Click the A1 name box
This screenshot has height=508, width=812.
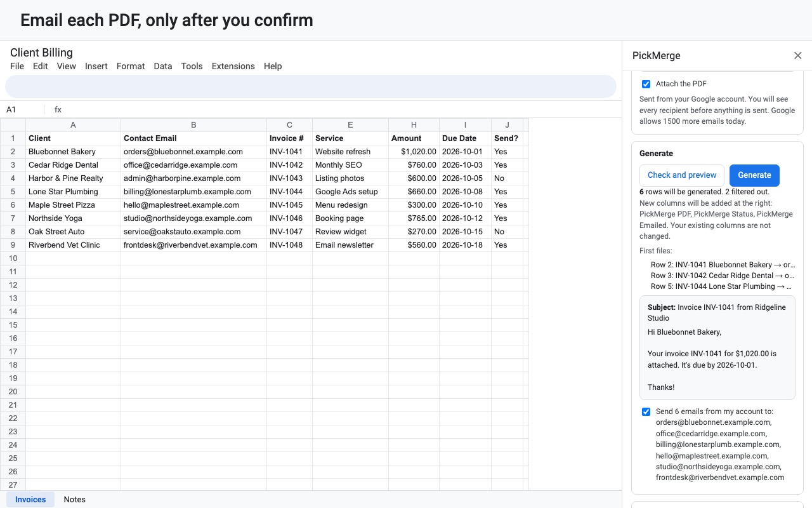click(x=22, y=110)
